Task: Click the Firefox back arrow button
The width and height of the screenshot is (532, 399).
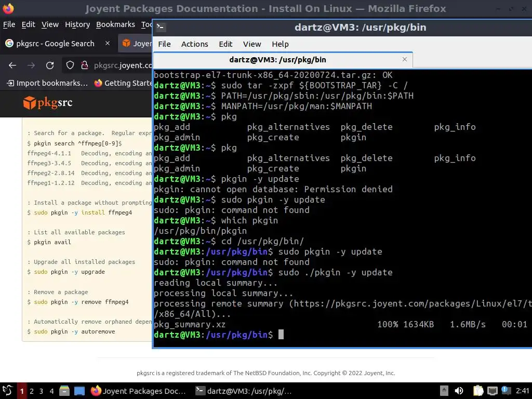Action: [12, 65]
